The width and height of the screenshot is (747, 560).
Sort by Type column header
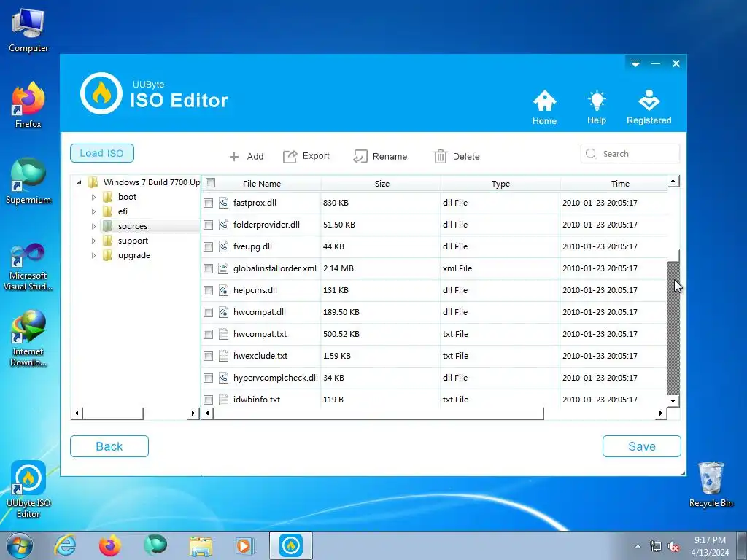pos(500,184)
